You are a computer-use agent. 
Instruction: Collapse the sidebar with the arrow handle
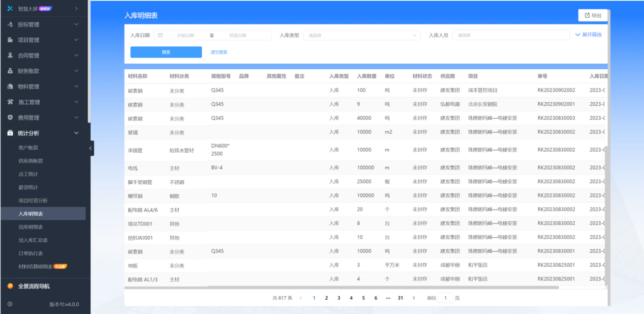coord(90,148)
